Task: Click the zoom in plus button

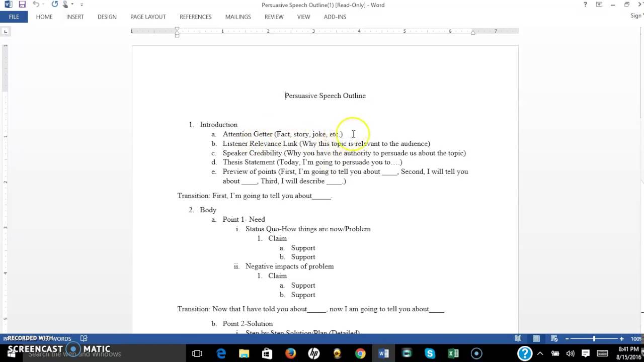Action: point(621,338)
